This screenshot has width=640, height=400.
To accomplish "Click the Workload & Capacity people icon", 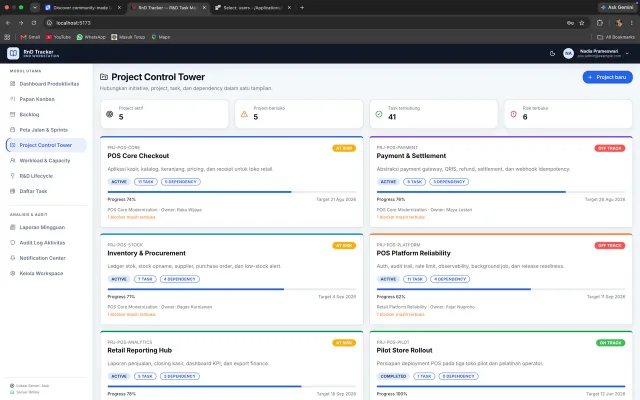I will click(x=12, y=160).
